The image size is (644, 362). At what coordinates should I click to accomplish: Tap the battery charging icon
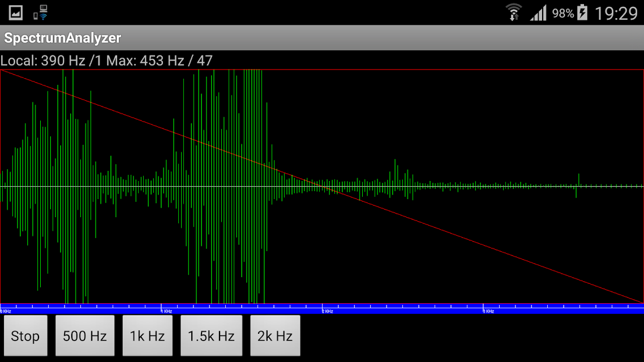click(x=582, y=12)
